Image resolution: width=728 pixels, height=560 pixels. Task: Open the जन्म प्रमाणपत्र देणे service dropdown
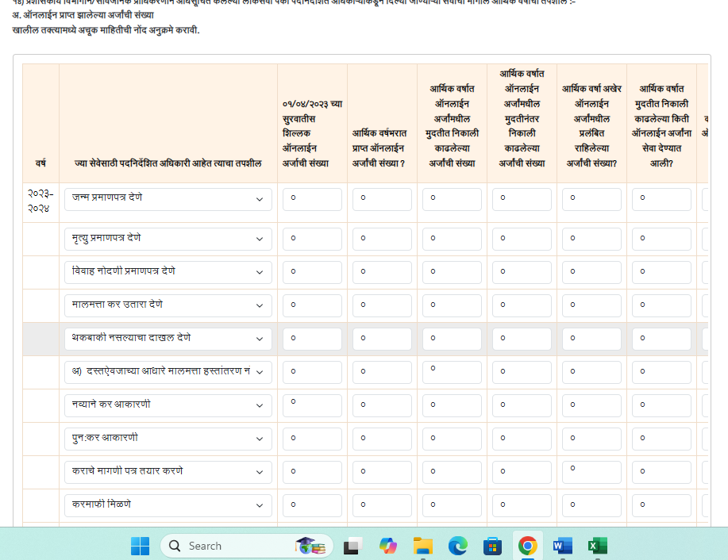[x=168, y=199]
